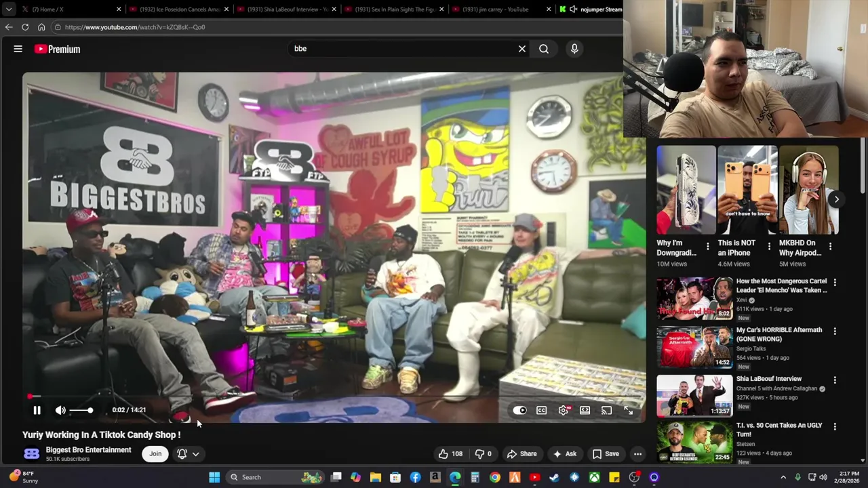
Task: Seek on the video progress bar
Action: point(334,396)
